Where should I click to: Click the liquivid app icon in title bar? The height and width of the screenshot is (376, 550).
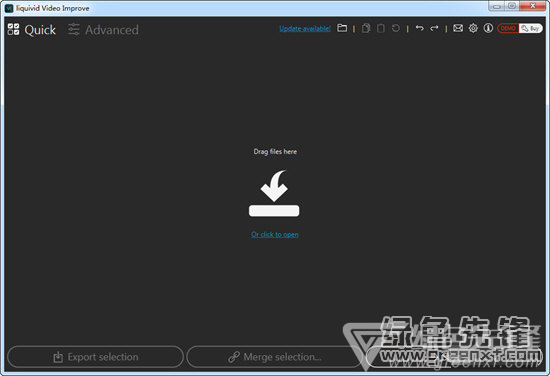coord(9,8)
